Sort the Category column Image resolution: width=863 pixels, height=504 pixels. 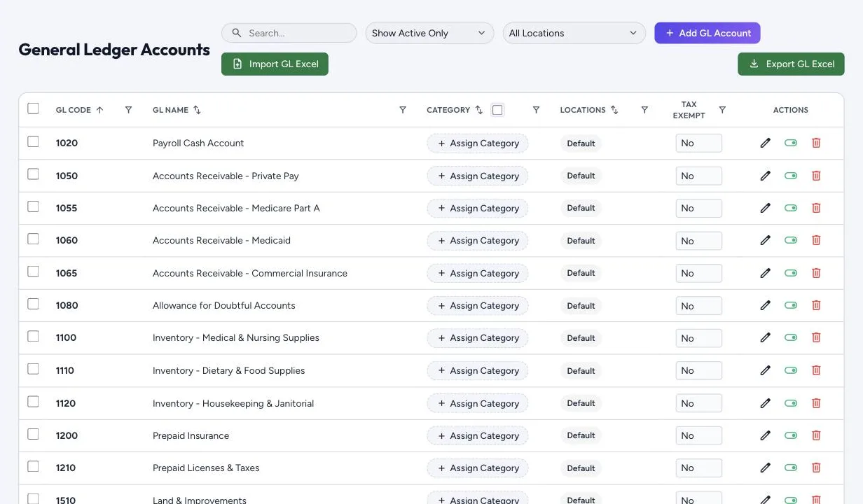(x=479, y=110)
